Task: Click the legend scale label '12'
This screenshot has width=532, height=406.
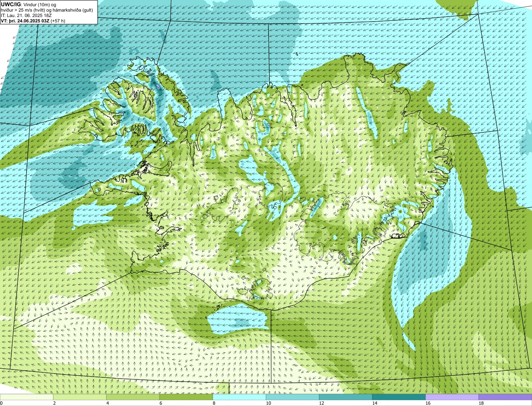Action: [x=322, y=403]
